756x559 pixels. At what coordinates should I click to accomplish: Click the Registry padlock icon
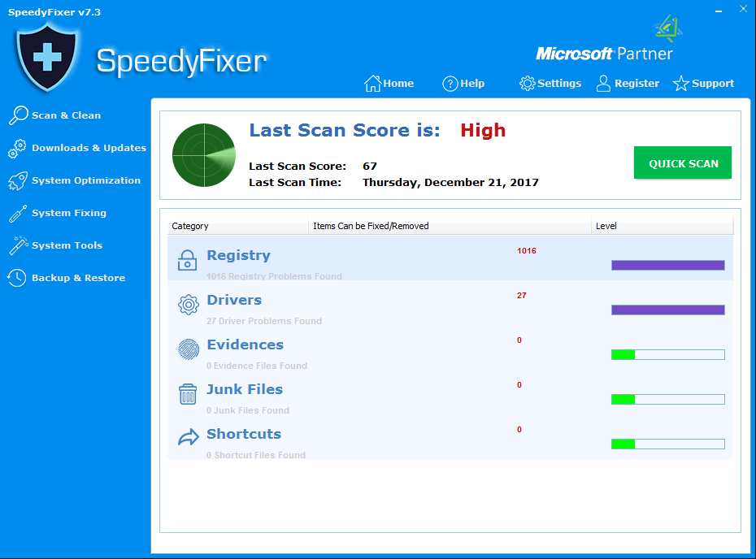tap(188, 260)
